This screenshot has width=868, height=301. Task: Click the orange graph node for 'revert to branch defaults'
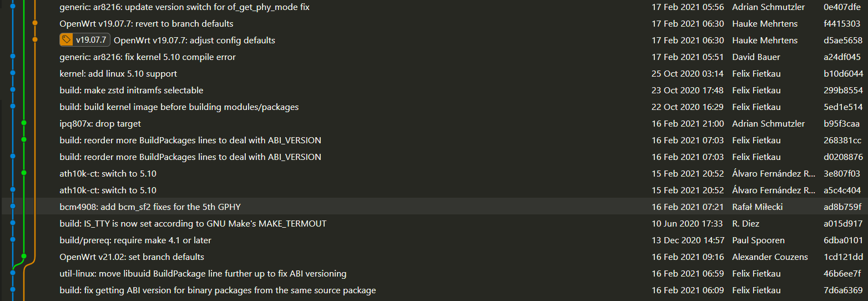(35, 23)
